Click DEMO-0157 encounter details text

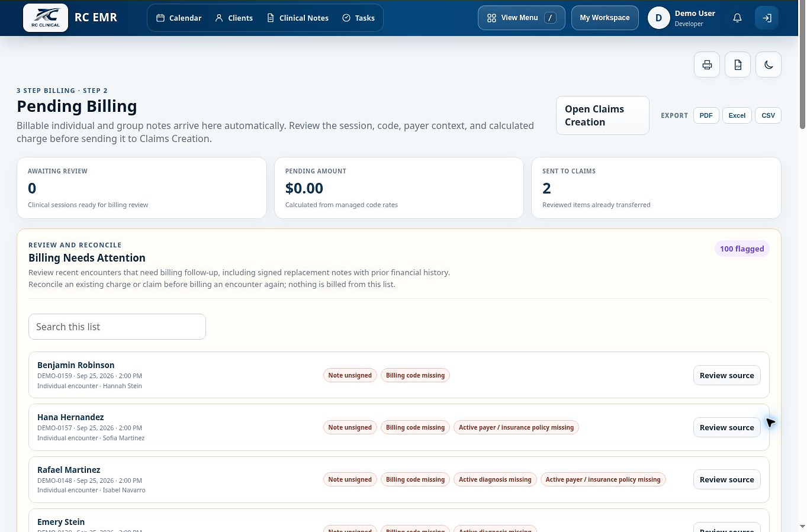pyautogui.click(x=89, y=428)
